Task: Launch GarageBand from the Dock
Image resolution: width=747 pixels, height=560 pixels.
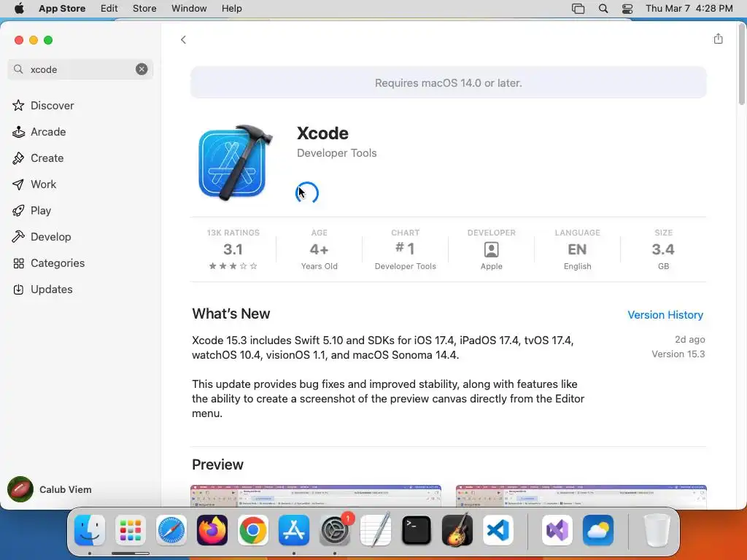Action: coord(457,529)
